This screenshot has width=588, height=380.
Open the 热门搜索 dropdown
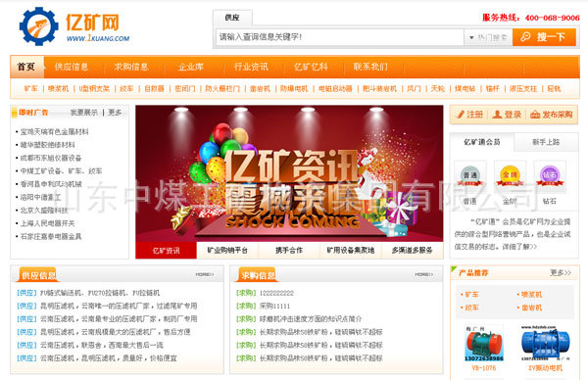[x=488, y=37]
